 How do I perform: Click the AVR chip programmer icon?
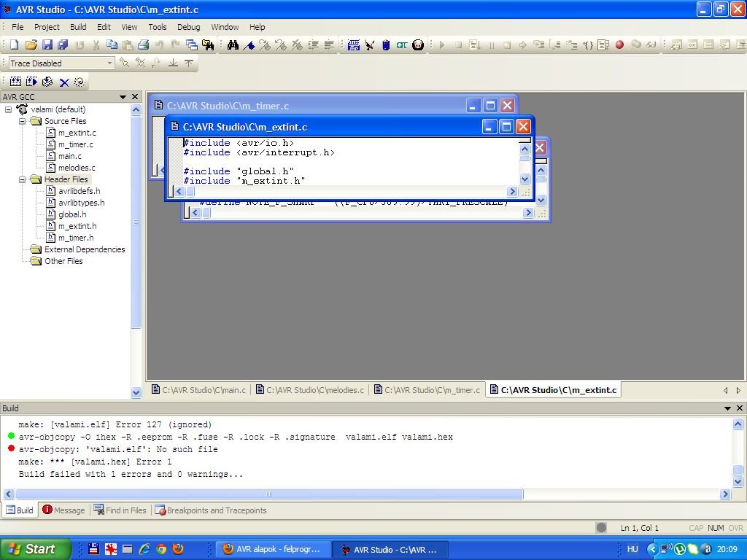click(354, 44)
